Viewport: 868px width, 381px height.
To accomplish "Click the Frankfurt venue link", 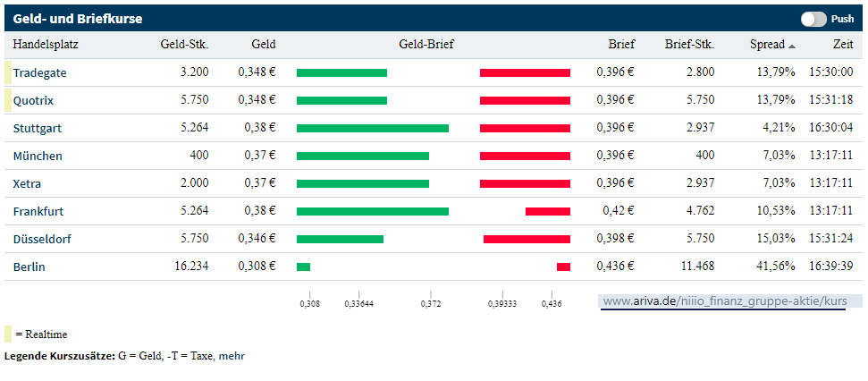I will pos(38,211).
